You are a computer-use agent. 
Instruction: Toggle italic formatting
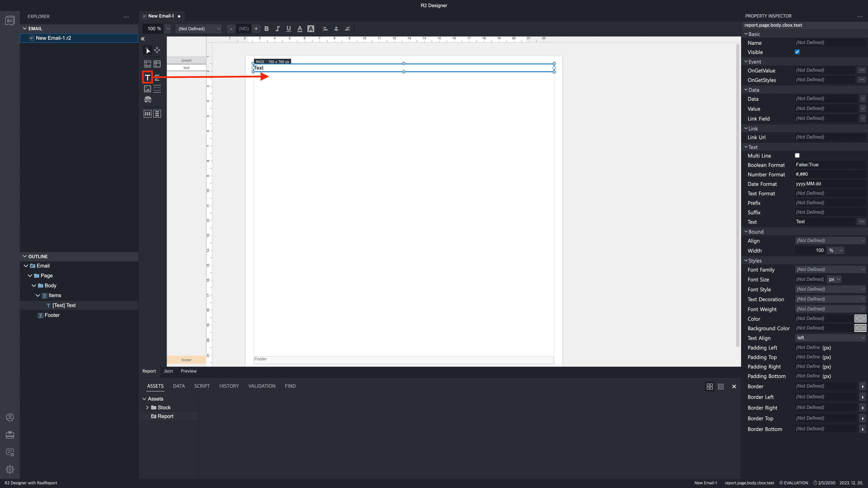278,29
